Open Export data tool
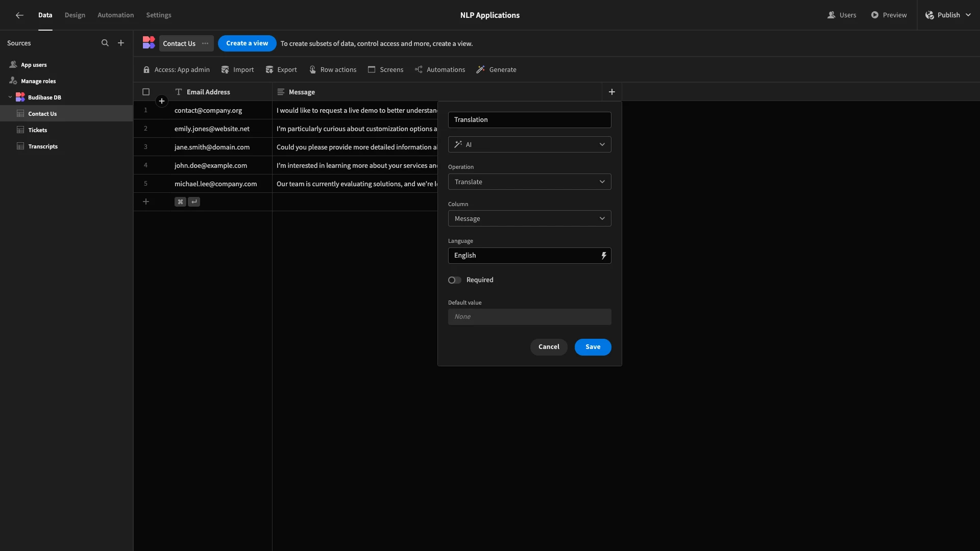Viewport: 980px width, 551px height. coord(281,70)
